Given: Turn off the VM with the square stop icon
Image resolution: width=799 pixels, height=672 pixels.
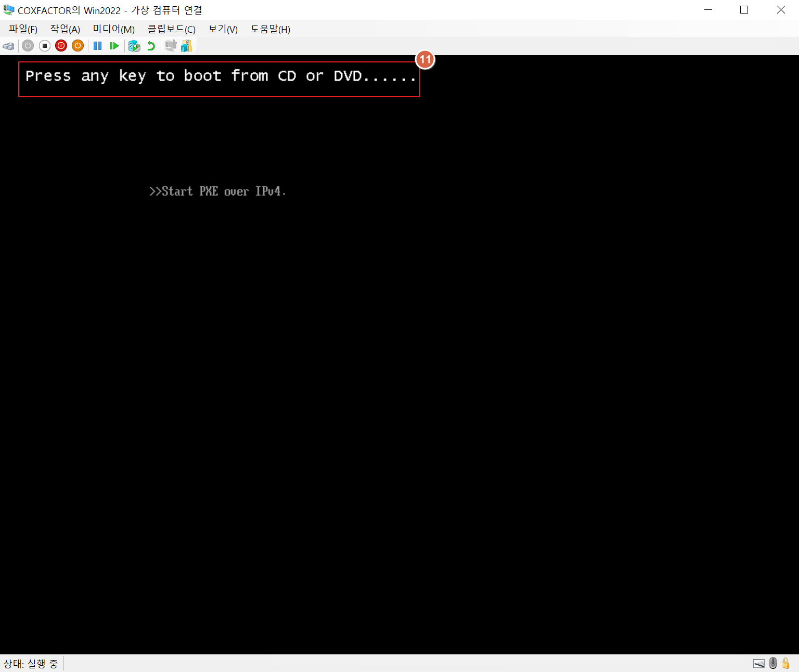Looking at the screenshot, I should click(45, 46).
